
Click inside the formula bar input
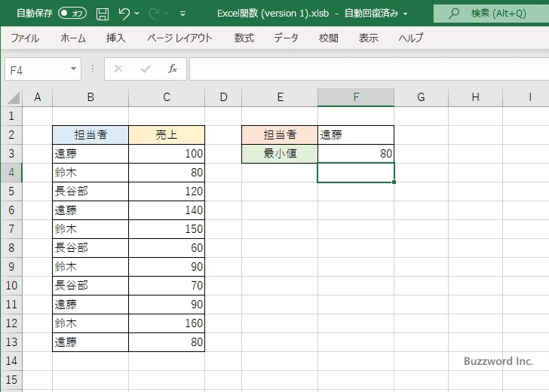pos(369,69)
